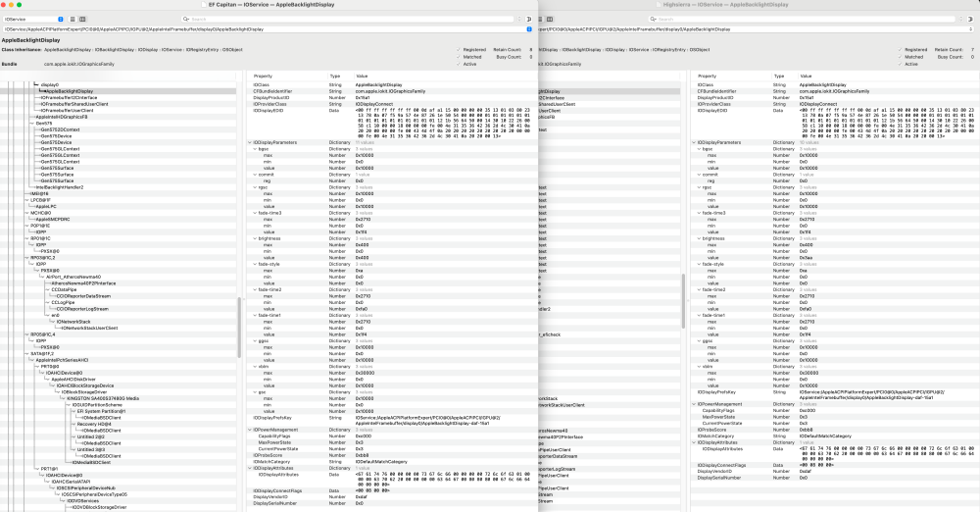Sort by Property column in Highsierra window

(707, 76)
